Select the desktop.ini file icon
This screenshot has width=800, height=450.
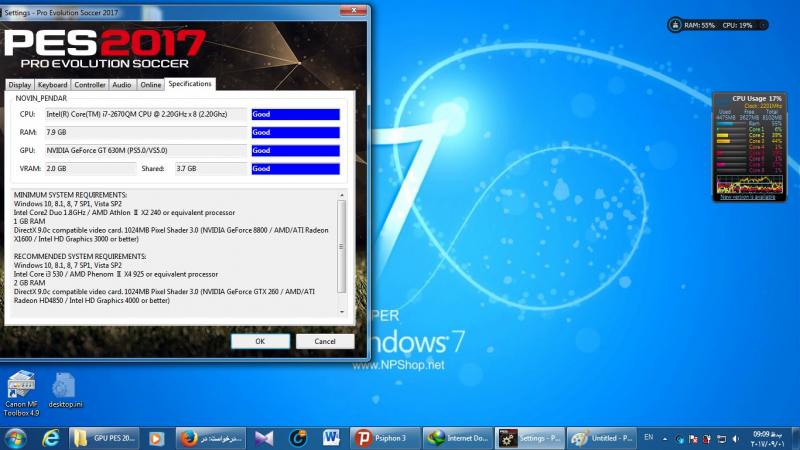65,390
